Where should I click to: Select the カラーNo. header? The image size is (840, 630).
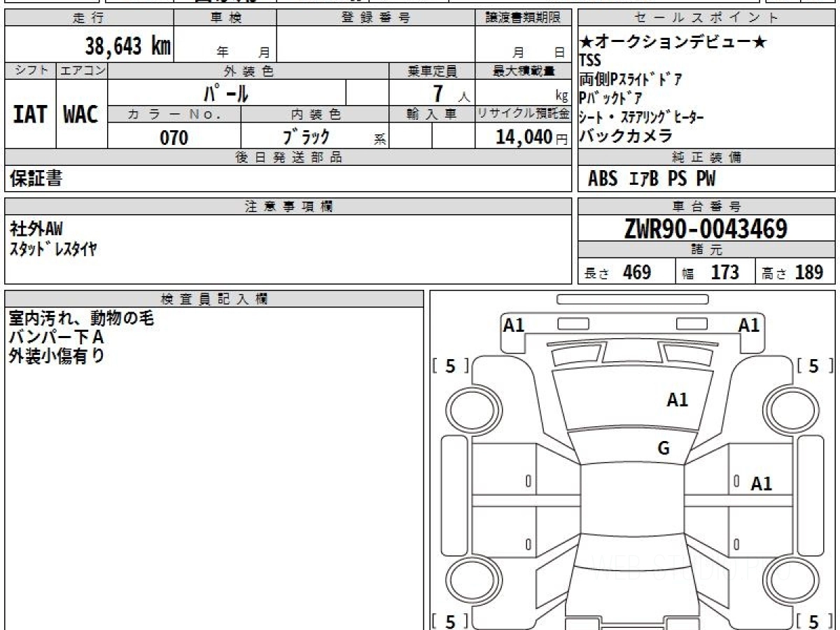point(174,114)
